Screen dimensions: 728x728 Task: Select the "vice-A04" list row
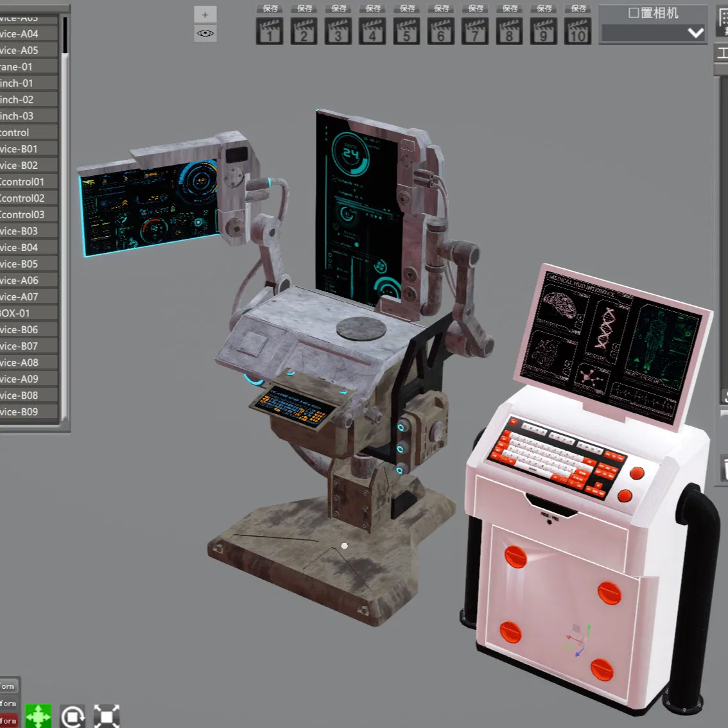(29, 34)
